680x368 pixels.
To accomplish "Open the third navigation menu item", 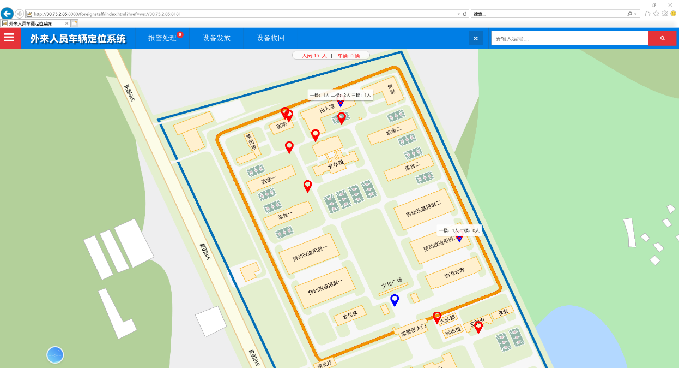I will click(271, 38).
